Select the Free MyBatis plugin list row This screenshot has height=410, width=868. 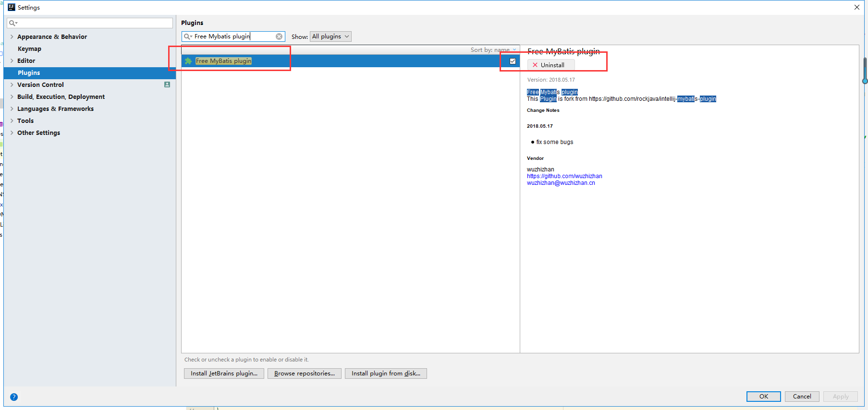[x=350, y=61]
